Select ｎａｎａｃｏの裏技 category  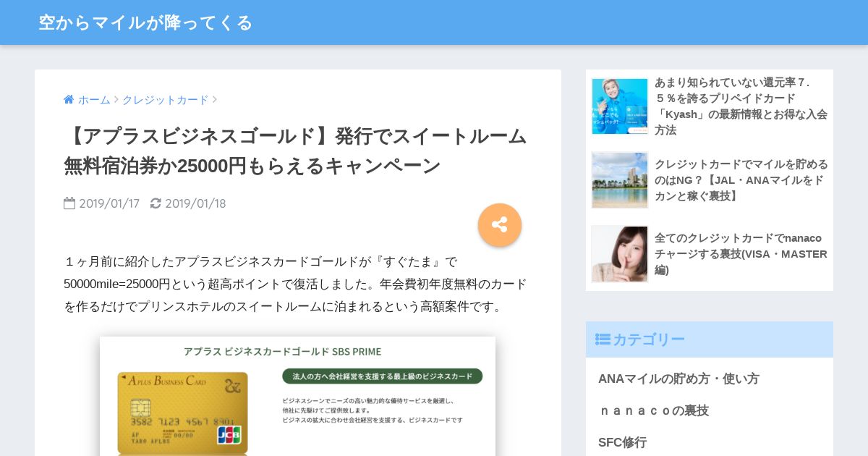(x=653, y=410)
